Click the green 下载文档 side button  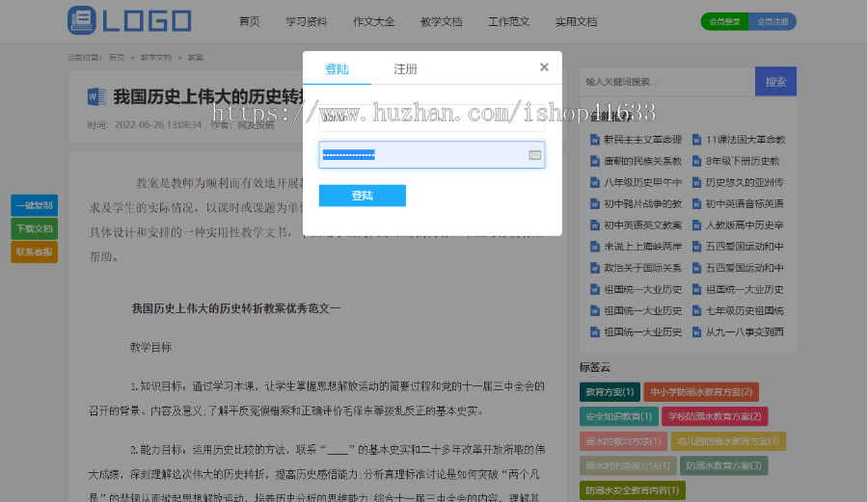click(35, 228)
